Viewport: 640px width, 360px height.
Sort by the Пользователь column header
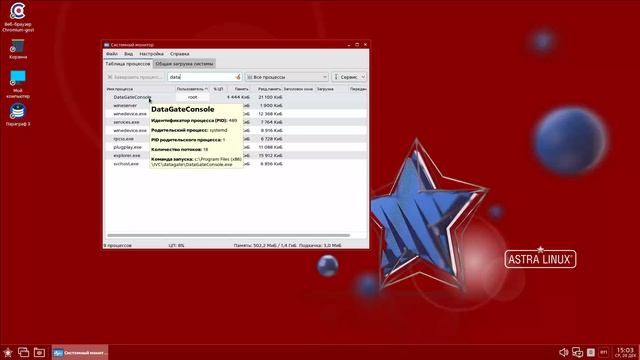click(192, 89)
